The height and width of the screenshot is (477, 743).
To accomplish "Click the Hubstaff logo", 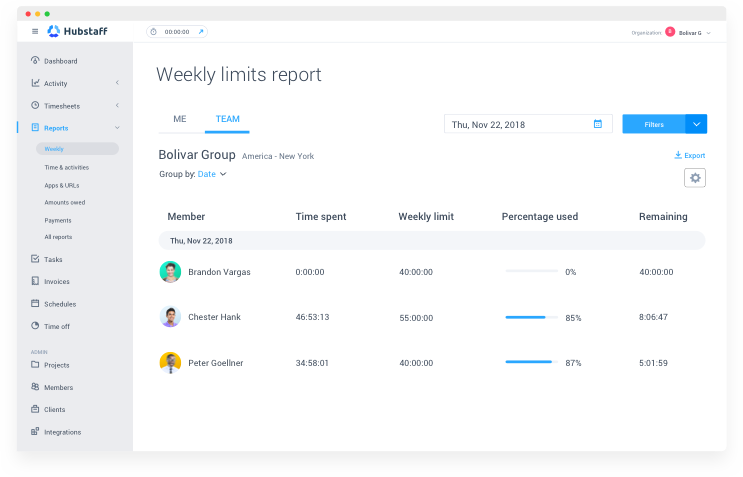I will tap(77, 31).
